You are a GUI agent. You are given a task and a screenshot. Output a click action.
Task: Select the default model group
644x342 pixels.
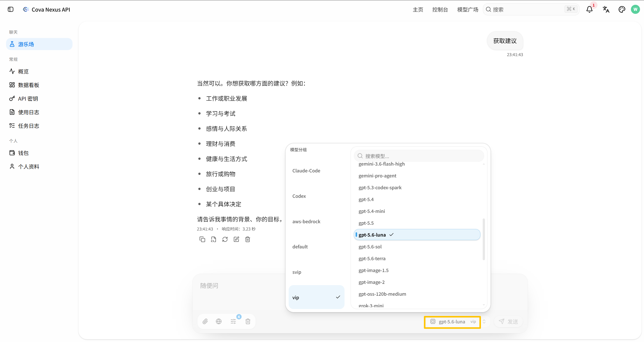(317, 247)
